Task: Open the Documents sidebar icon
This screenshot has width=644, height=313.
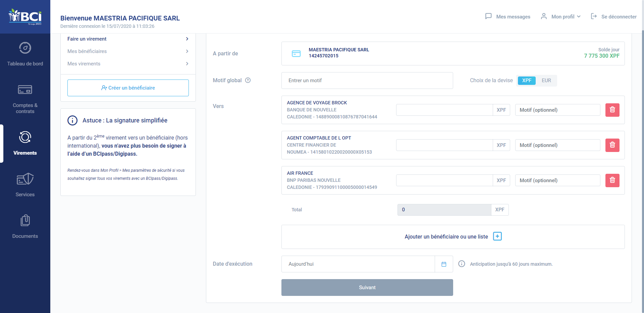Action: coord(25,220)
